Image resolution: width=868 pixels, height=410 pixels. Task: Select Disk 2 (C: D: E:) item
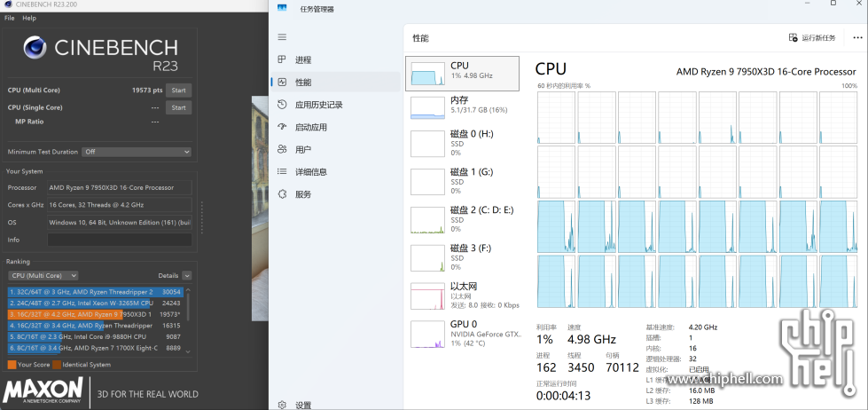click(462, 219)
